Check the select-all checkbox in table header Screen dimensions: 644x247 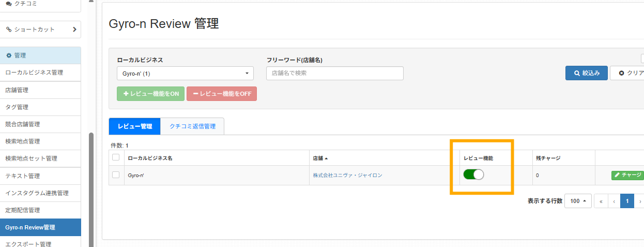point(116,157)
